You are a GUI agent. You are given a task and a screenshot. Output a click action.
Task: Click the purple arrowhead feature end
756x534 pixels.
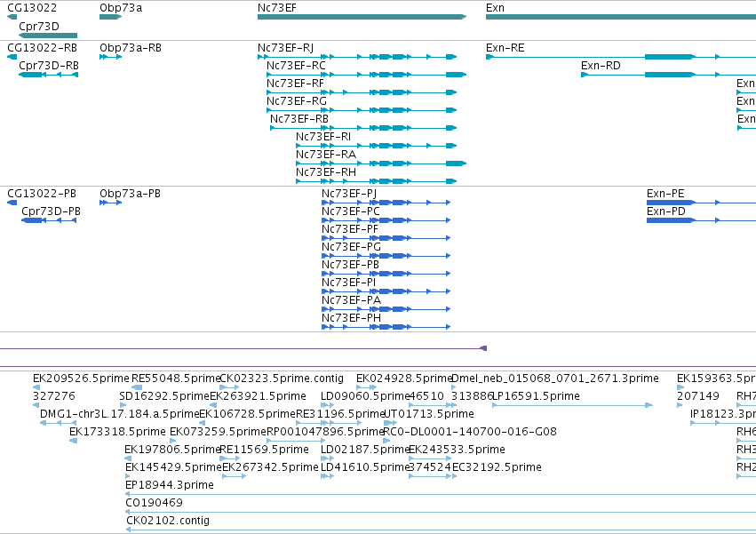click(x=483, y=348)
